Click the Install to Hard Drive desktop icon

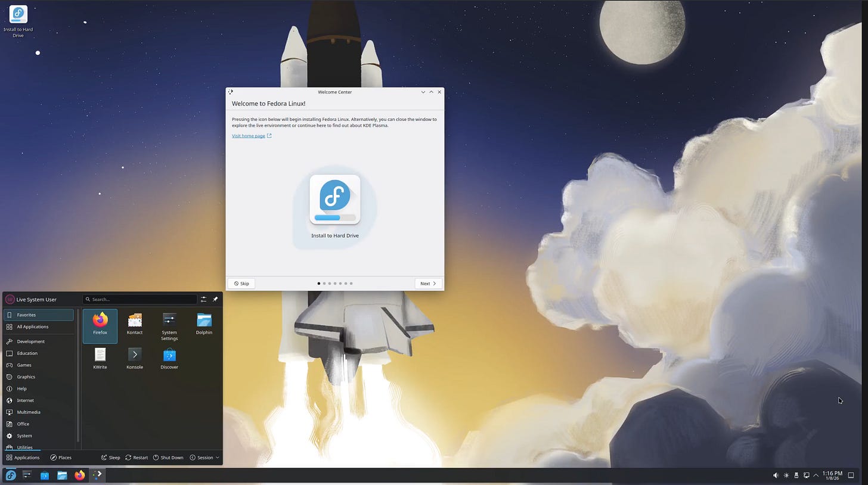18,21
